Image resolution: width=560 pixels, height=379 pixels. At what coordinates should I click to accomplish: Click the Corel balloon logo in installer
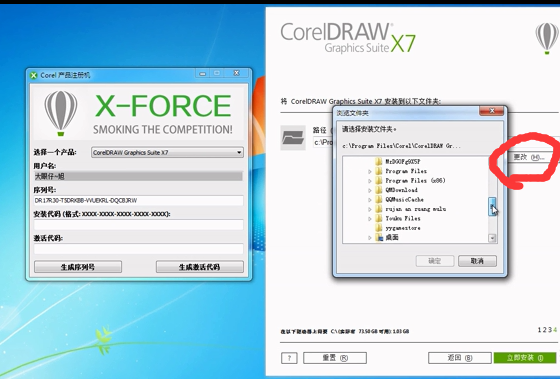tap(547, 38)
